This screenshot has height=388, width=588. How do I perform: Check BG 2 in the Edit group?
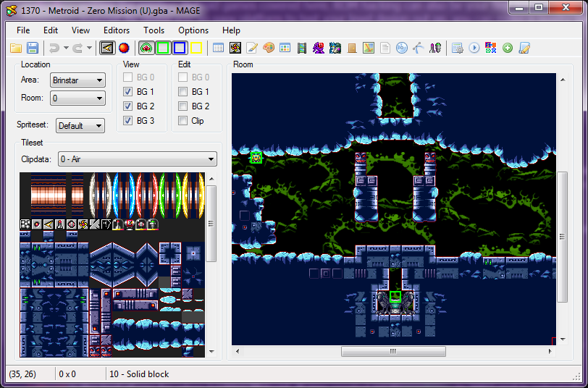tap(183, 106)
